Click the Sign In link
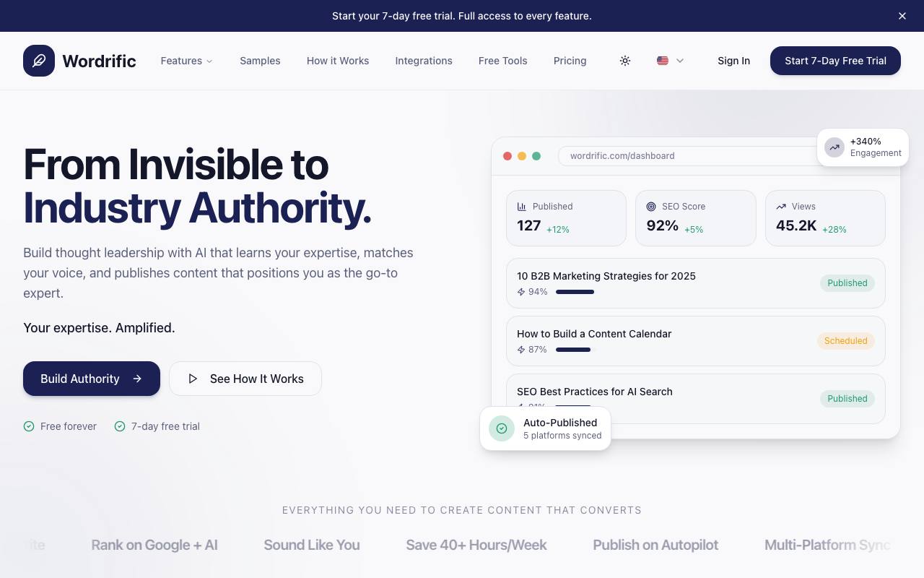Screen dimensions: 924x578 coord(733,61)
